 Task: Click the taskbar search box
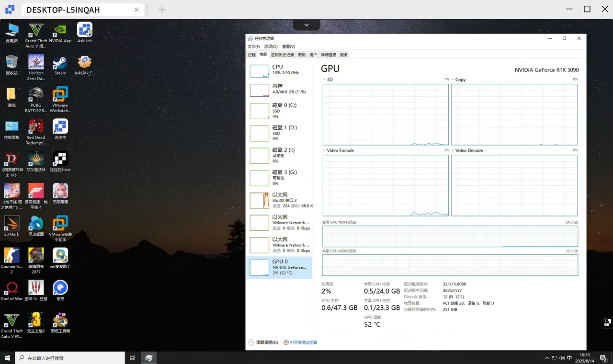coord(70,358)
